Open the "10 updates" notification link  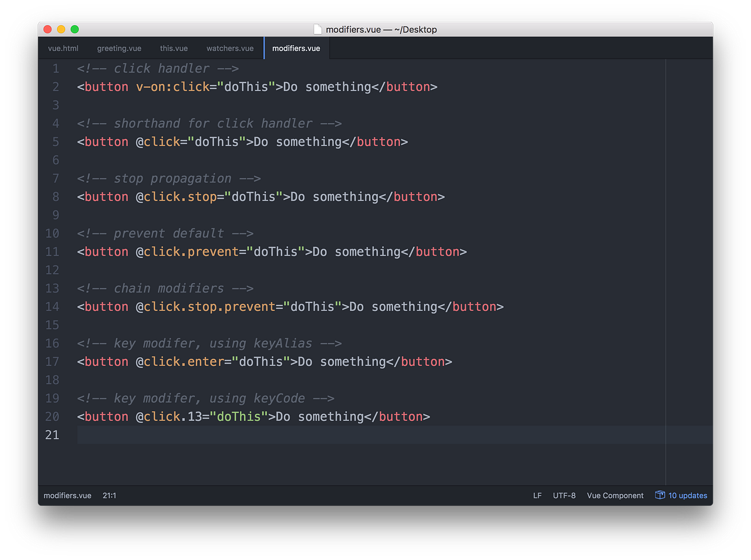(688, 495)
